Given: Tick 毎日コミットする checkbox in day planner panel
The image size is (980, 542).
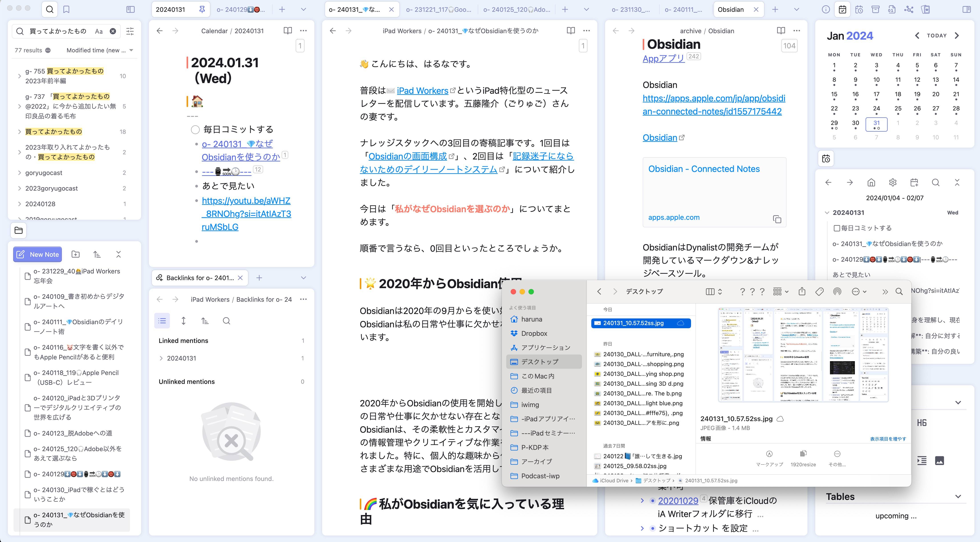Looking at the screenshot, I should click(837, 228).
